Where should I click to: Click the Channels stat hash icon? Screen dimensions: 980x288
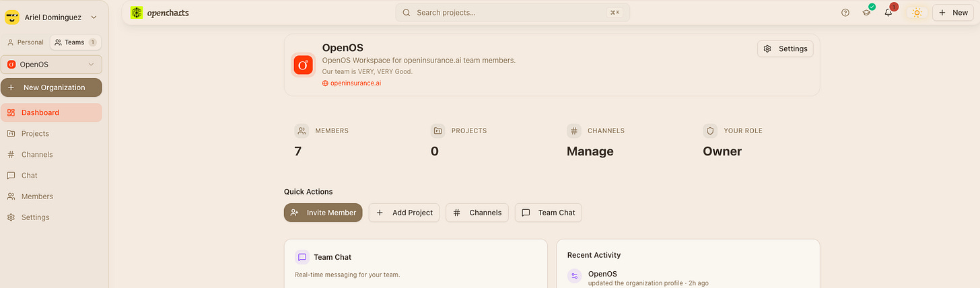point(574,131)
